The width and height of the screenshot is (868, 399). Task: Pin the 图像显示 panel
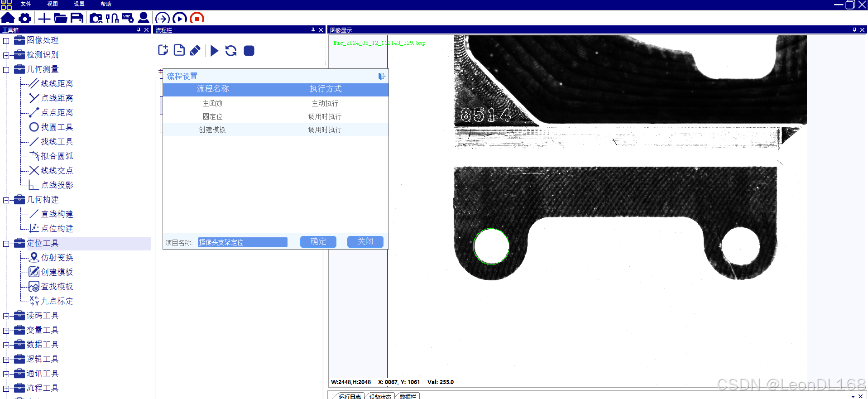pyautogui.click(x=854, y=30)
